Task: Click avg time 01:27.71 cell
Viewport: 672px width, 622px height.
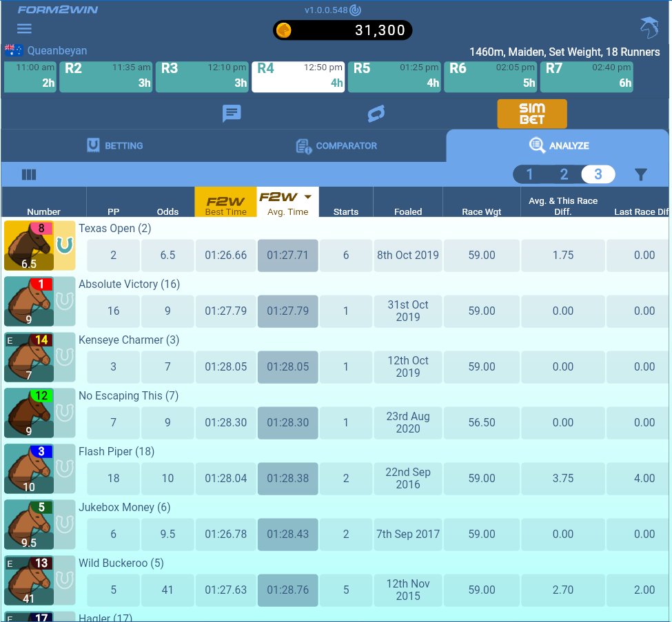Action: [x=287, y=256]
